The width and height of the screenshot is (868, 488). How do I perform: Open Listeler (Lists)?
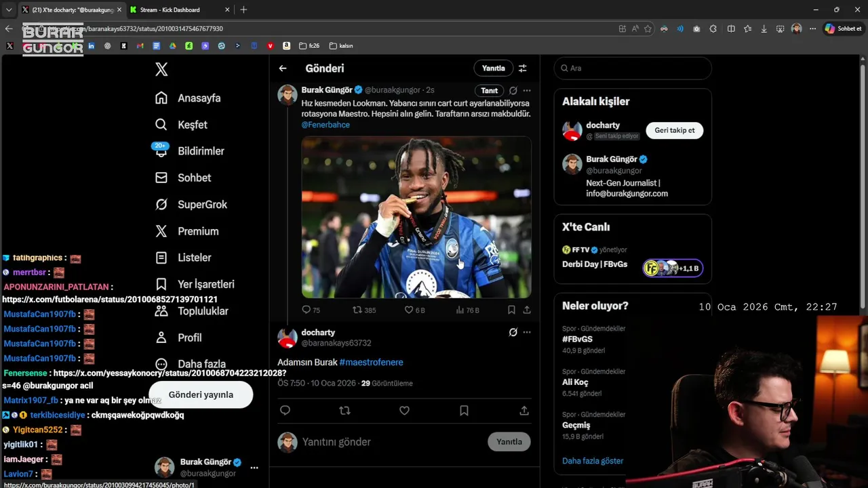183,258
